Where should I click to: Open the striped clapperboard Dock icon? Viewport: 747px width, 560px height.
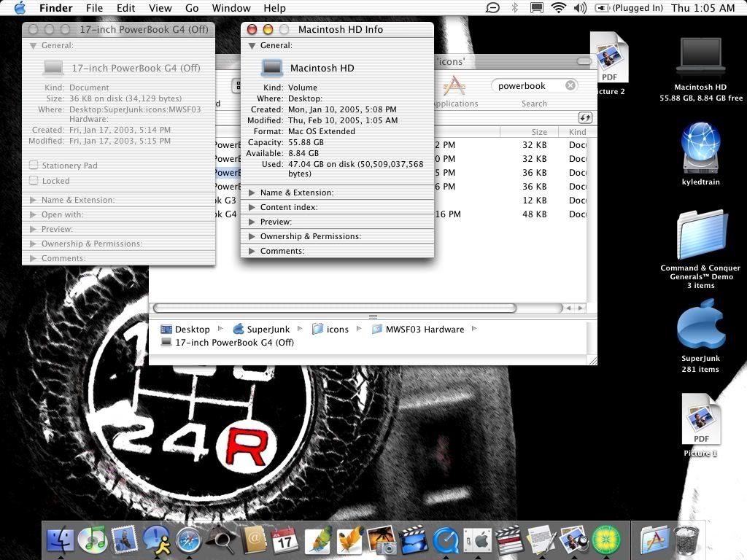pyautogui.click(x=510, y=540)
